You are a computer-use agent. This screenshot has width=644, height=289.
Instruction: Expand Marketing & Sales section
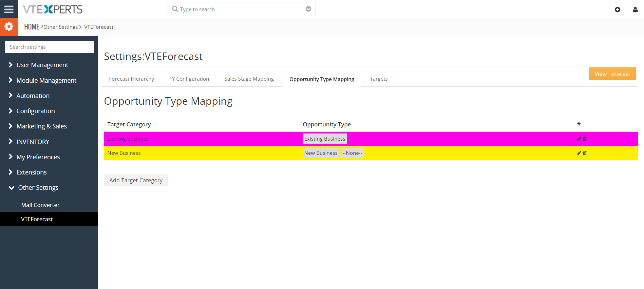(41, 126)
